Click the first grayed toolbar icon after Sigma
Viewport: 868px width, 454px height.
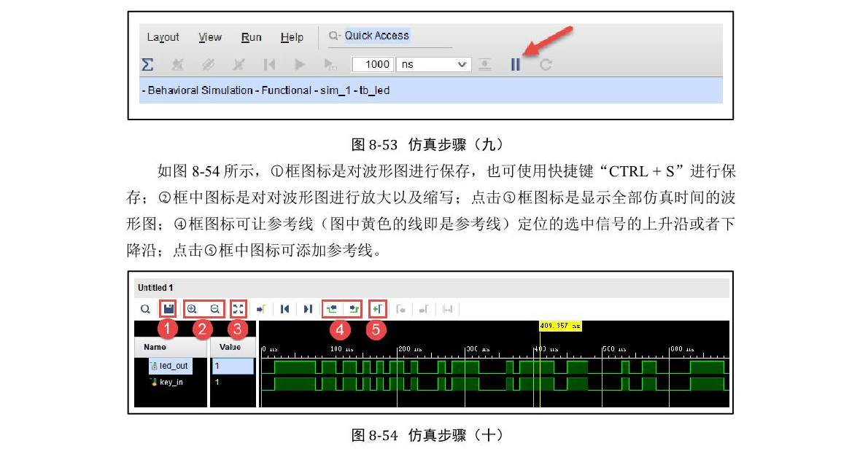click(178, 65)
